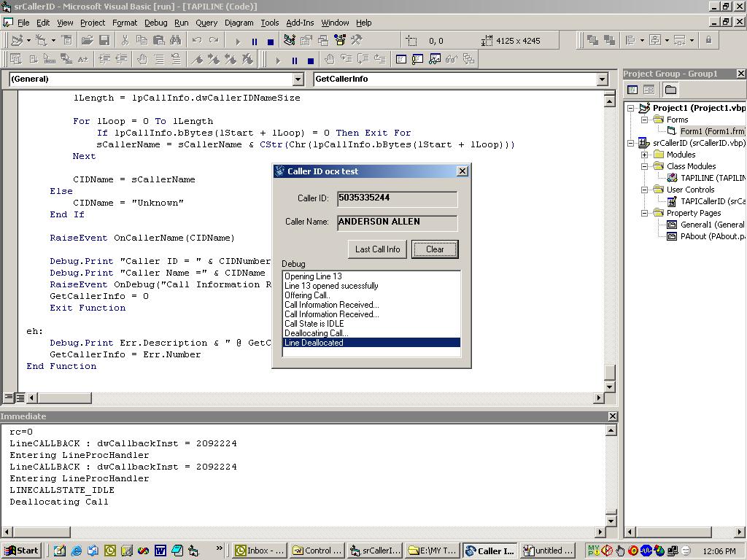Screen dimensions: 747x560
Task: Expand the Modules folder in project tree
Action: [644, 155]
